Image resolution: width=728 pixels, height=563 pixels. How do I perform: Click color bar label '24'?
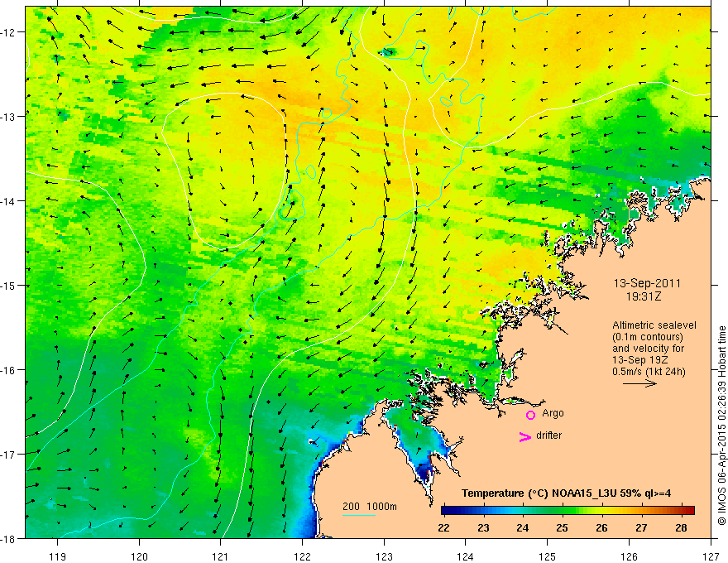[x=522, y=528]
